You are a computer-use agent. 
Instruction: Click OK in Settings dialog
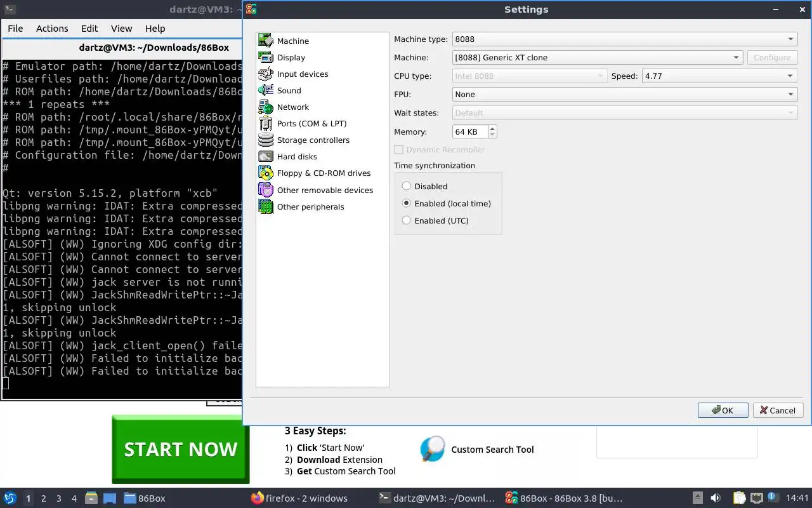coord(723,410)
